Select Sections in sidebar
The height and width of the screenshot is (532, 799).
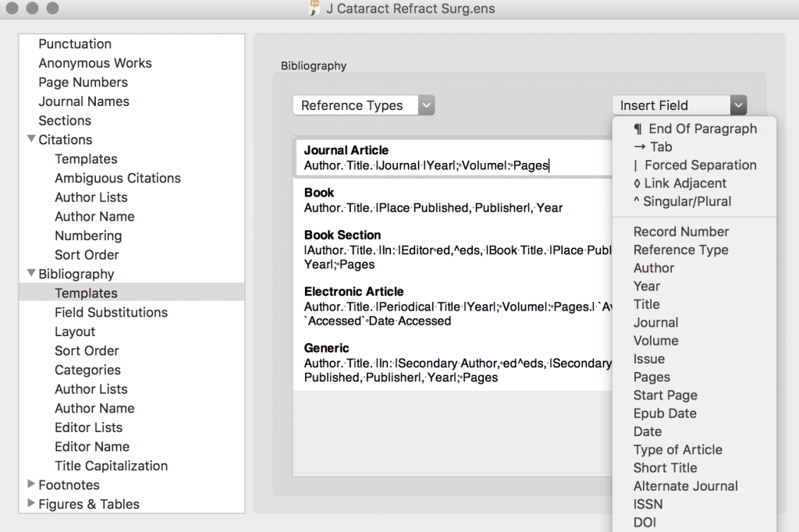pos(65,121)
